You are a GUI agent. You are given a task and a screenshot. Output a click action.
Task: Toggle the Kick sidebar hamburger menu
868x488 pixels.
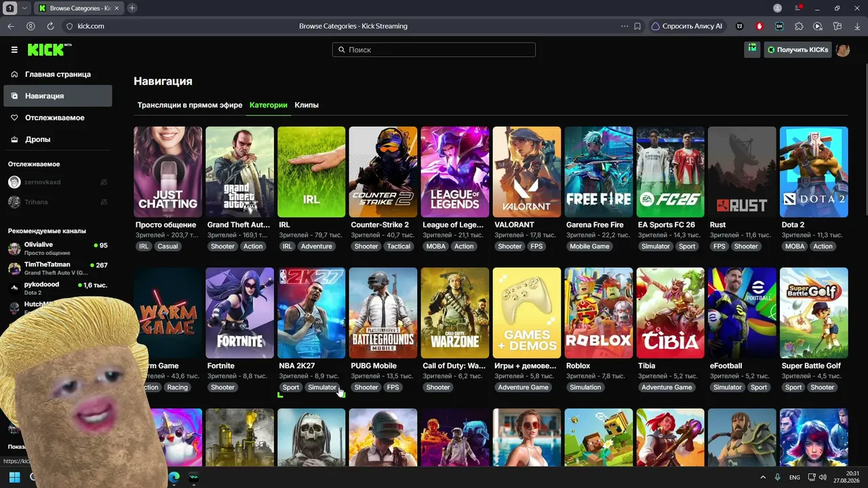coord(14,49)
